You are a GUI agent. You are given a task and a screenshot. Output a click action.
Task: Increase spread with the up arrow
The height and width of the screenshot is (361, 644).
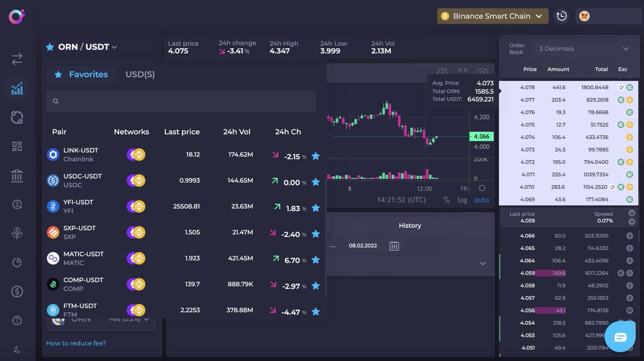point(632,213)
